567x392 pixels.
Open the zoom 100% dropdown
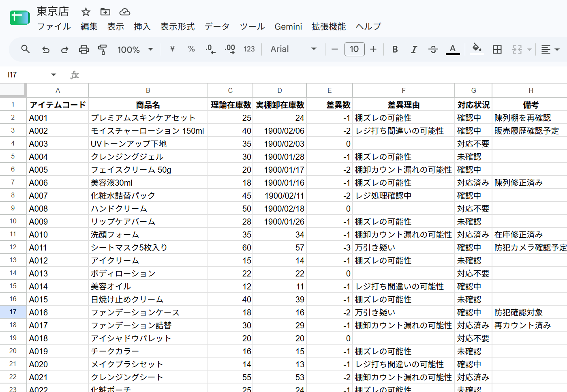(135, 49)
